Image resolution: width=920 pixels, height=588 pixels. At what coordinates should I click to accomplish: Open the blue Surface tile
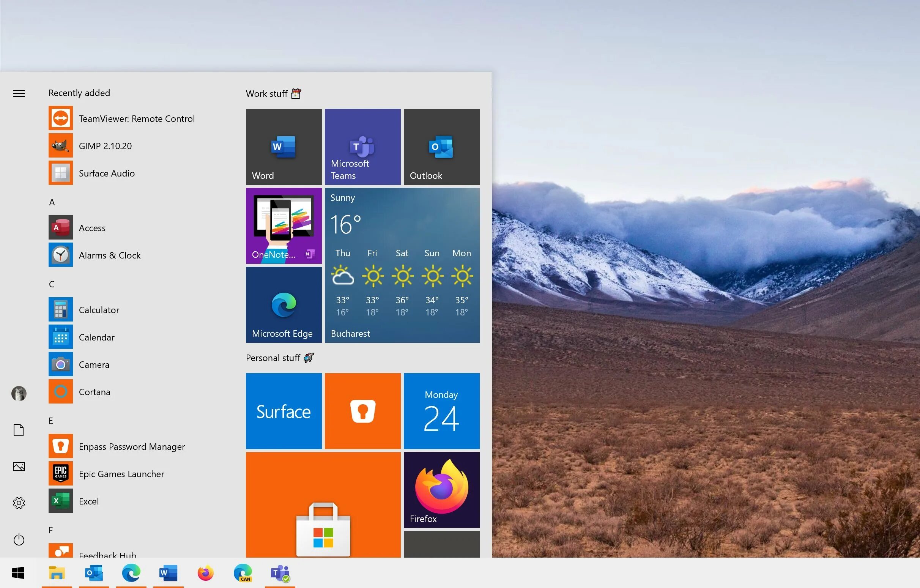(284, 411)
